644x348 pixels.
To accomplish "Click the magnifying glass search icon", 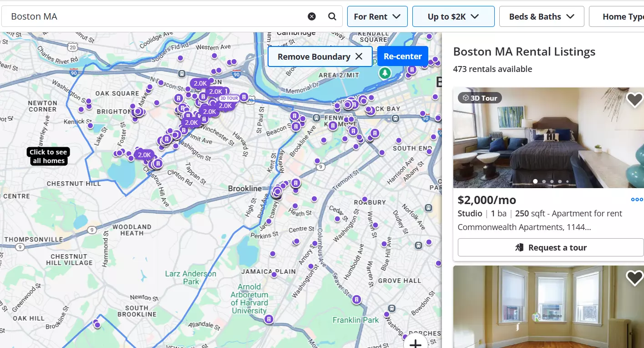I will pos(332,16).
